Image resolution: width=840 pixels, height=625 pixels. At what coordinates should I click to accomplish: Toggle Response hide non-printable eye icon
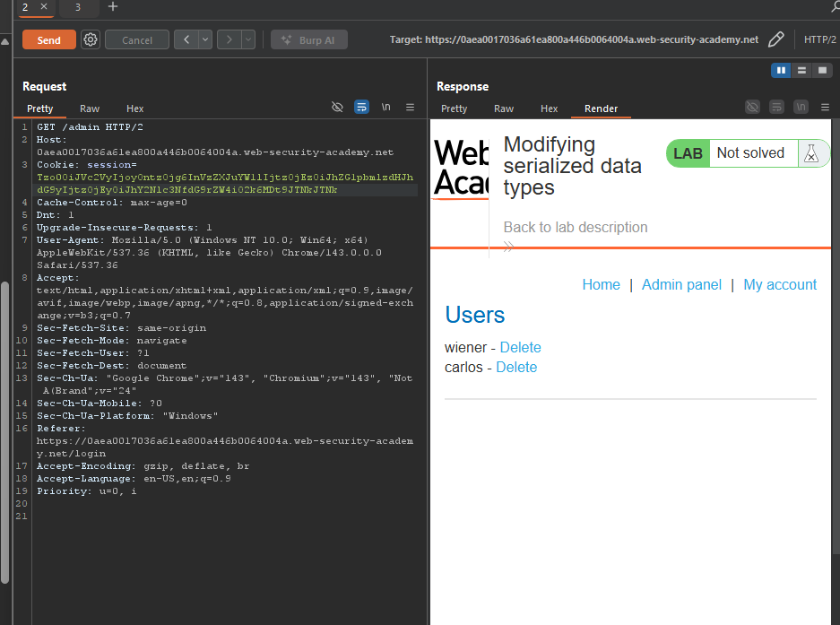coord(752,108)
